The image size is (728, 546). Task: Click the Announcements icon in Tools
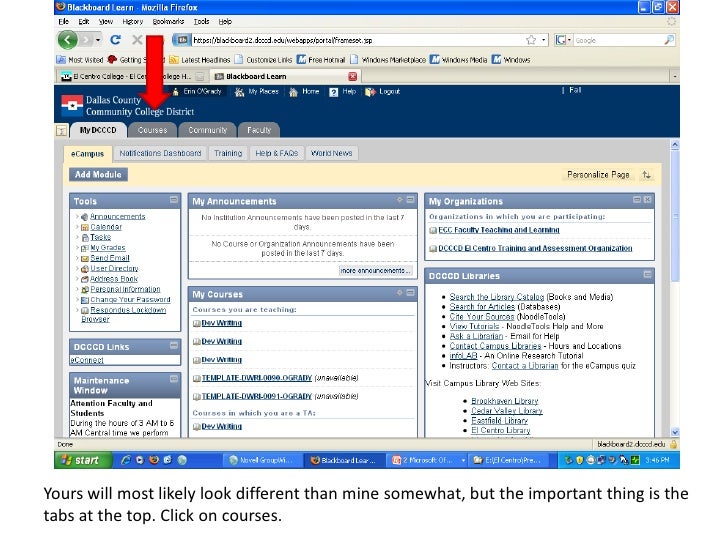(84, 217)
